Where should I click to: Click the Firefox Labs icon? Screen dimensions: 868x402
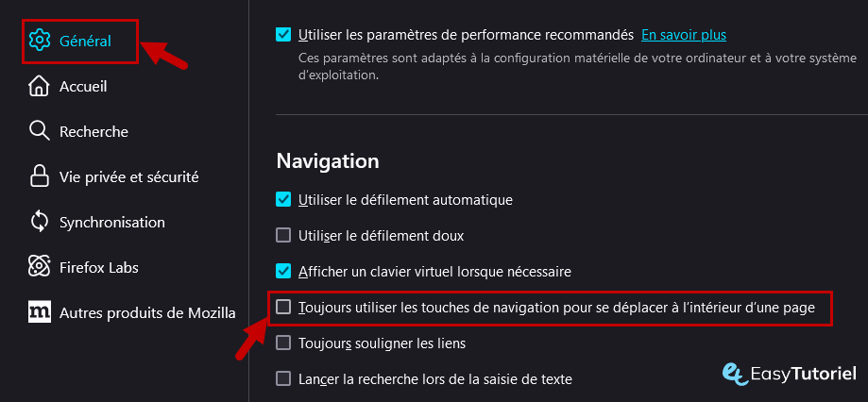40,267
